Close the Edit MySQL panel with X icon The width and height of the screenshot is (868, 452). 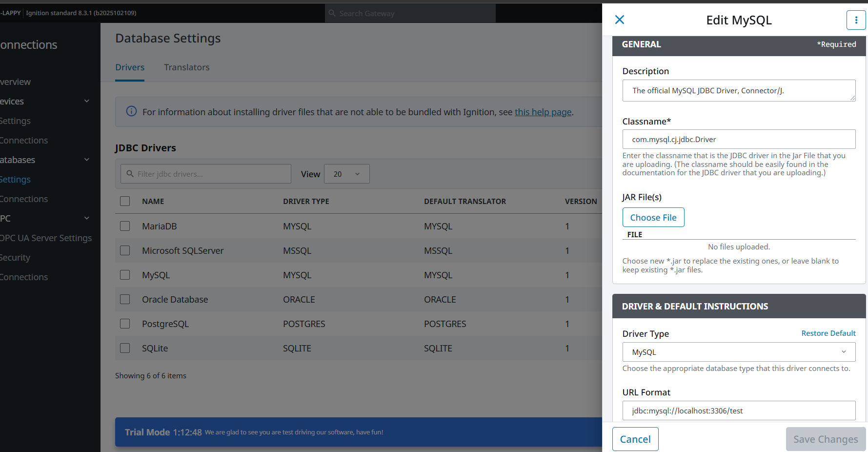tap(620, 20)
